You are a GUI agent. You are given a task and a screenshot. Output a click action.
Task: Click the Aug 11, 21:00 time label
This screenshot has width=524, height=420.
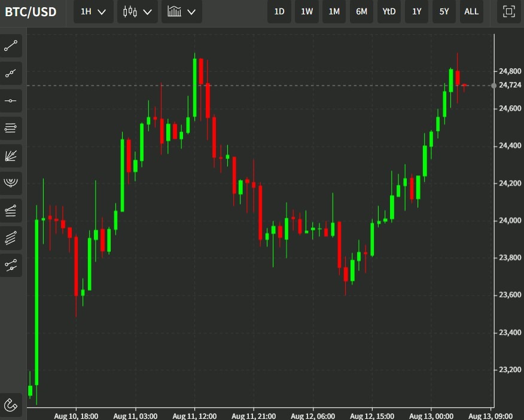click(x=254, y=416)
